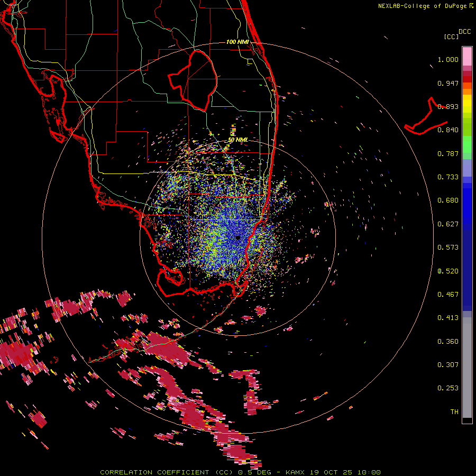Select the 0.627 scale value
476x476 pixels.
point(448,224)
